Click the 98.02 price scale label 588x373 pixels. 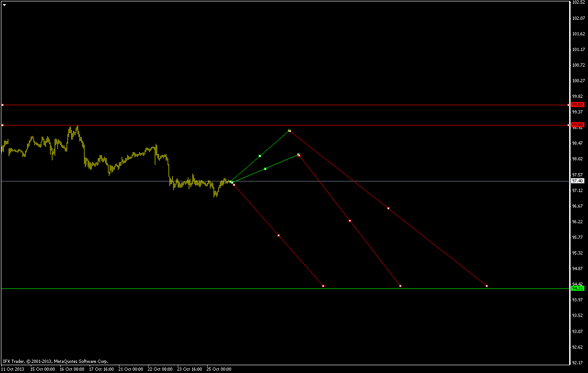[x=578, y=159]
